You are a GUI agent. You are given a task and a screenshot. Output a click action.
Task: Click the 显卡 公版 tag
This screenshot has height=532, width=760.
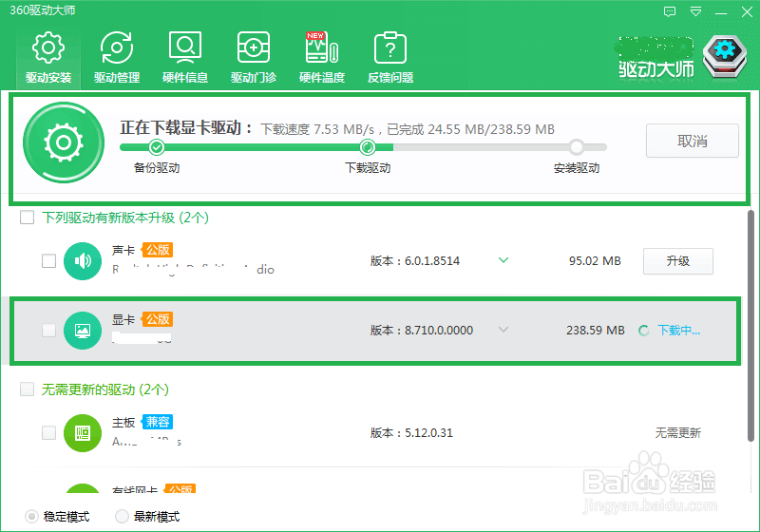pyautogui.click(x=158, y=319)
